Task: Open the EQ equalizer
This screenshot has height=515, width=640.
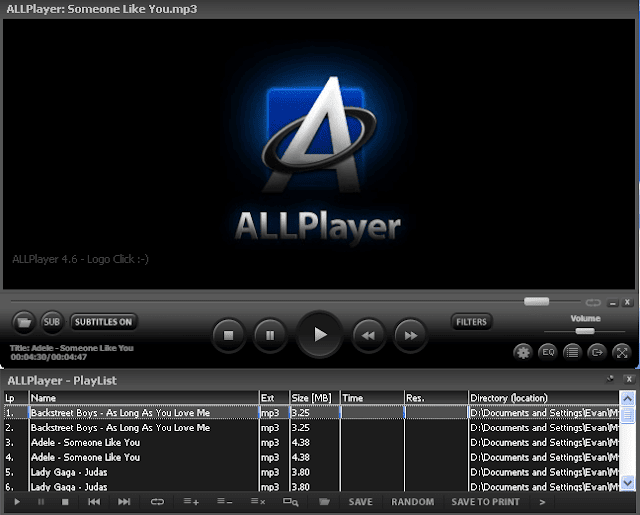Action: coord(548,352)
